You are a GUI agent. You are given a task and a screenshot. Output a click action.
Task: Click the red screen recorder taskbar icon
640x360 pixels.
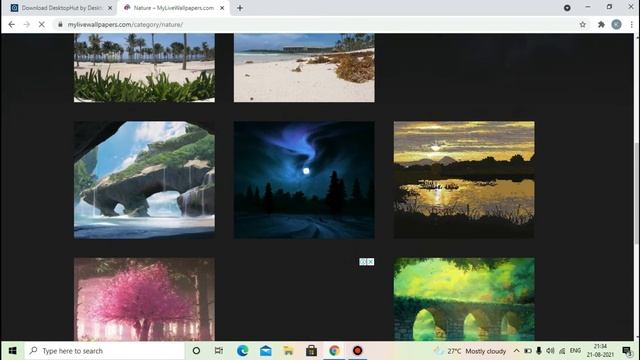[x=358, y=351]
